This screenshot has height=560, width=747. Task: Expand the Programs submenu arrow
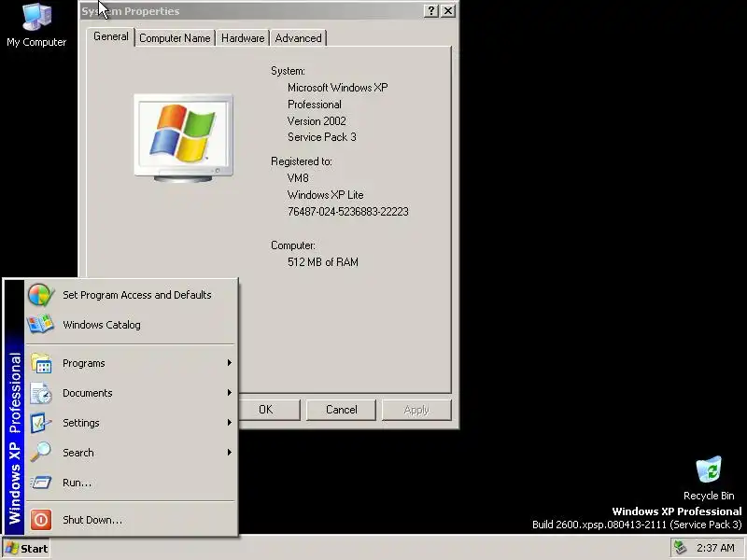(x=229, y=363)
